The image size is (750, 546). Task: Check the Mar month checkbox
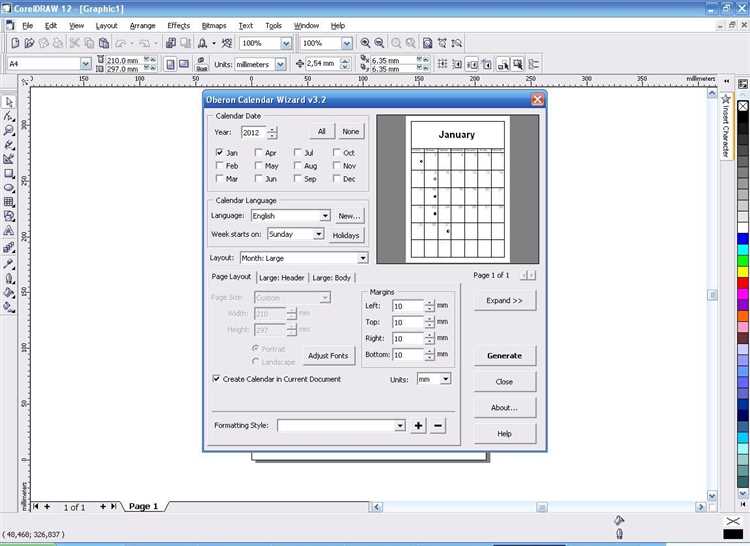point(219,178)
